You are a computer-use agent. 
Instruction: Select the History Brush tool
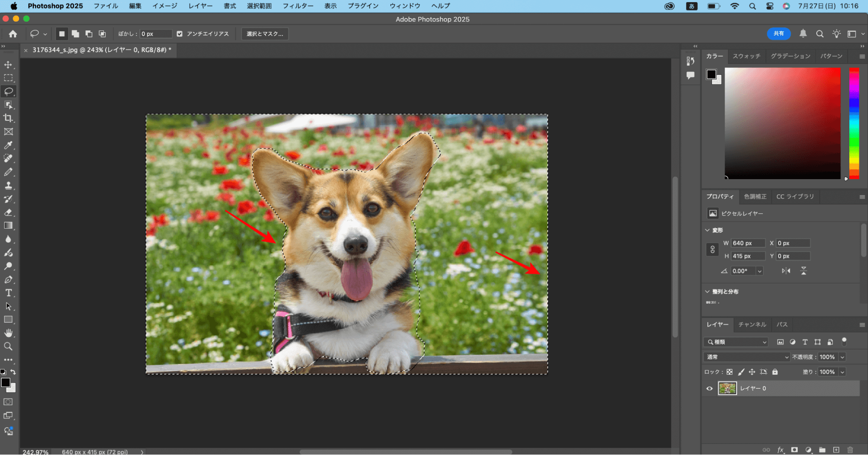point(8,199)
